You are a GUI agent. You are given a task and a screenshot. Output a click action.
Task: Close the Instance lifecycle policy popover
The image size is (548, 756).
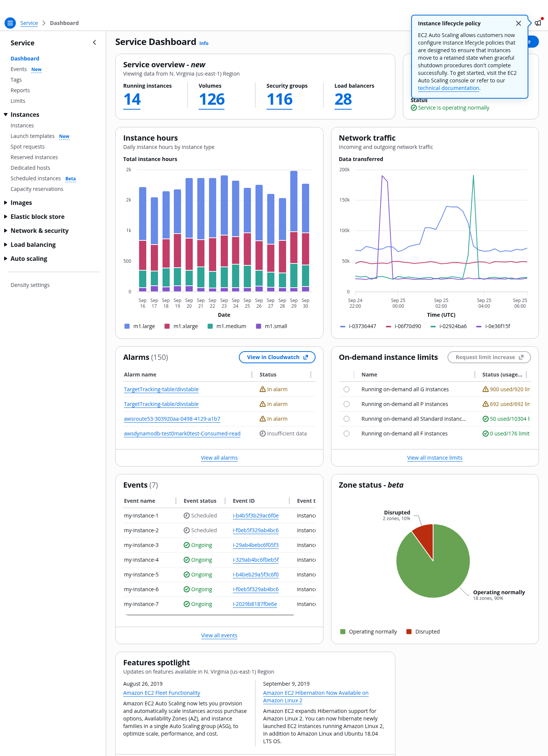(519, 23)
